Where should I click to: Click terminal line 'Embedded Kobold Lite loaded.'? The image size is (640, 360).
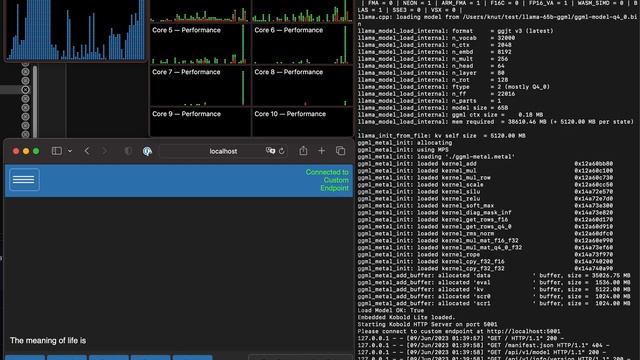406,317
